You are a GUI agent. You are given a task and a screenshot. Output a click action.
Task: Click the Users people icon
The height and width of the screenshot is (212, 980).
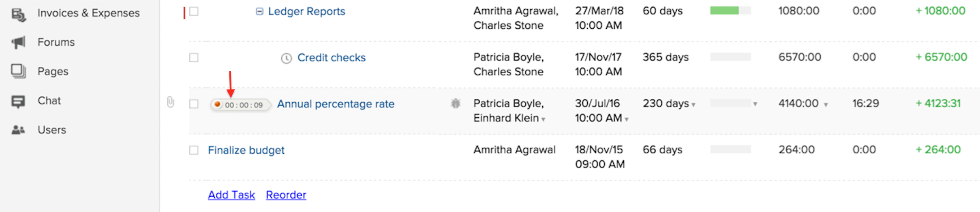[19, 130]
